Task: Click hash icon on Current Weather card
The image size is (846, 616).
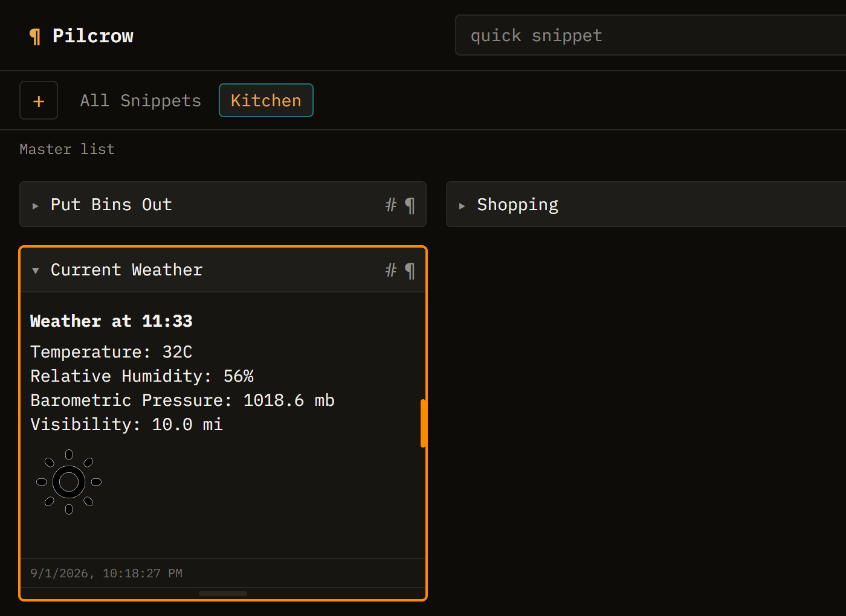Action: click(x=391, y=270)
